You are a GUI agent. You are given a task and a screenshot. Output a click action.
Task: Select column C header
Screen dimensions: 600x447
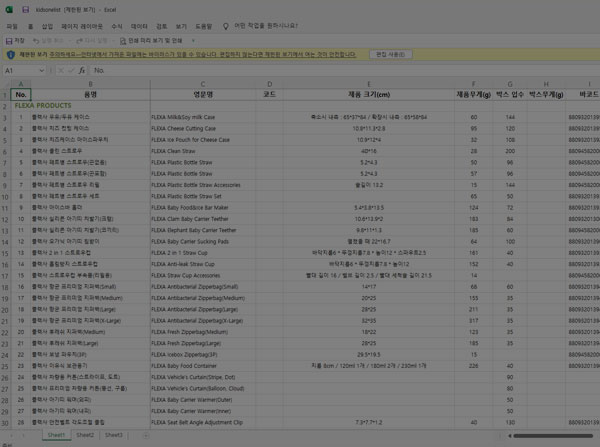[x=203, y=84]
